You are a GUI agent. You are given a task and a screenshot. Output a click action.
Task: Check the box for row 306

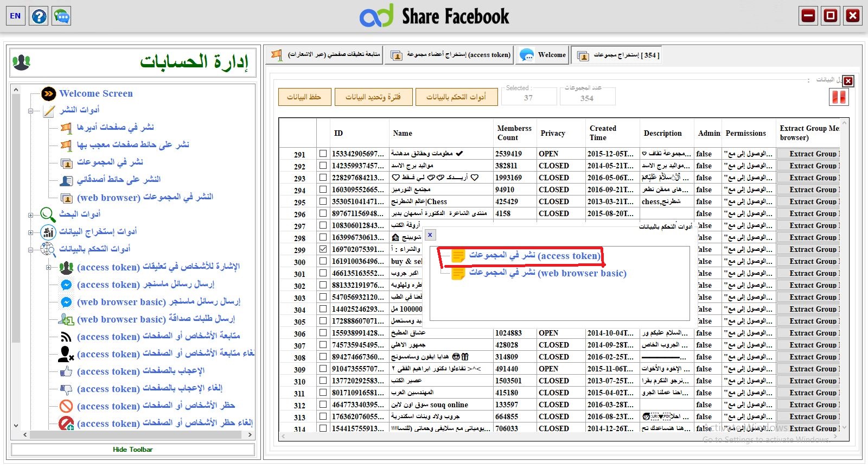pos(323,333)
